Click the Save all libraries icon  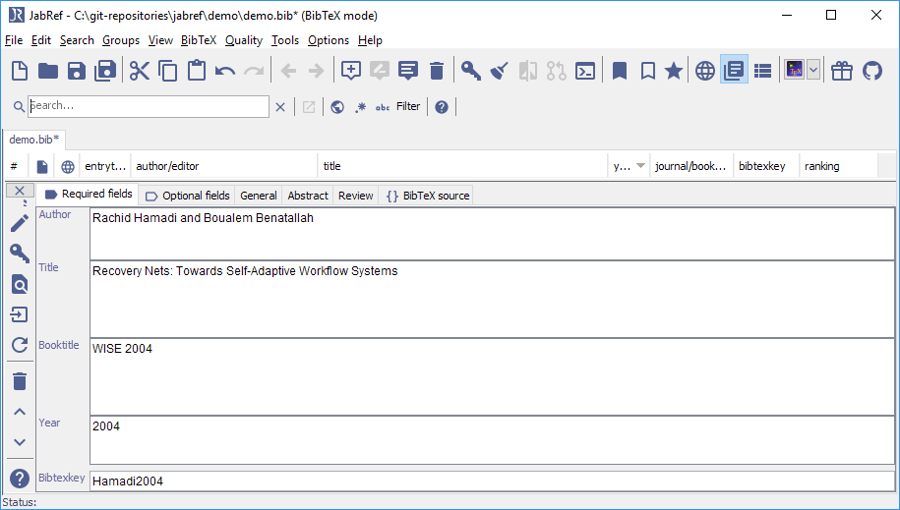[105, 71]
